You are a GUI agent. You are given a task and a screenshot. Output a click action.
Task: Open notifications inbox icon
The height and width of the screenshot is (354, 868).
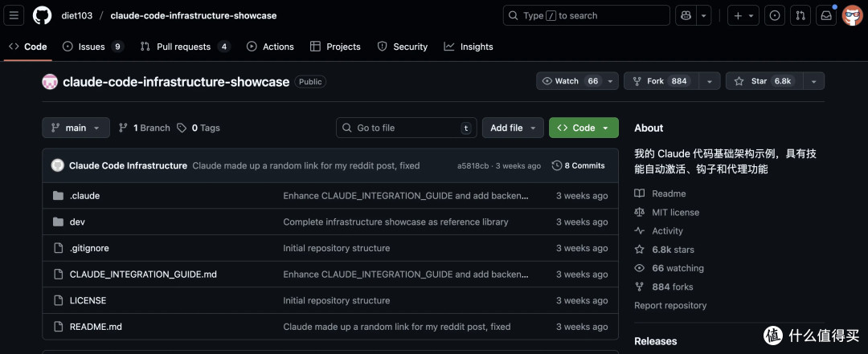(826, 15)
